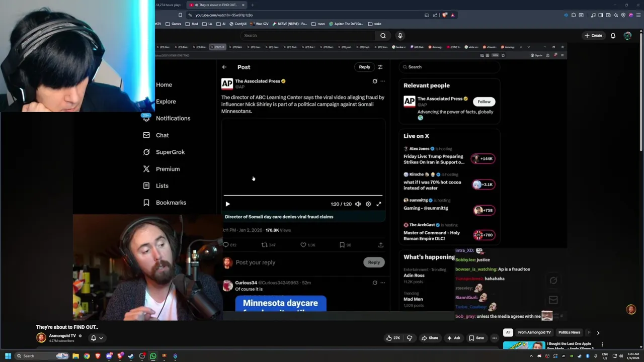Click the YouTube Create button
This screenshot has width=644, height=362.
(593, 36)
